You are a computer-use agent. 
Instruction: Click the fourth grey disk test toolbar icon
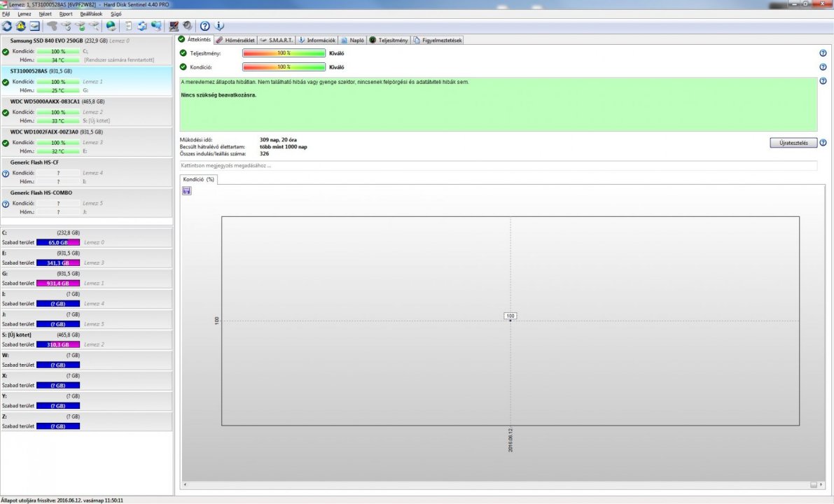(94, 25)
